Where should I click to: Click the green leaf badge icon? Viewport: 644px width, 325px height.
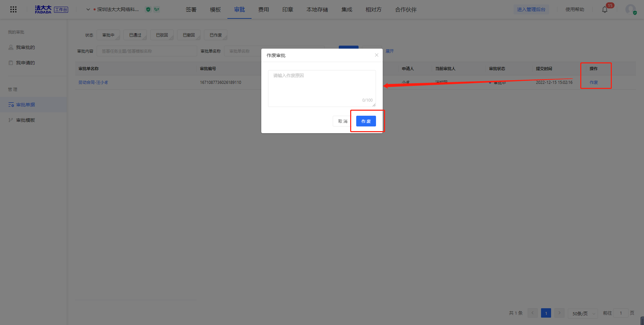pyautogui.click(x=157, y=9)
